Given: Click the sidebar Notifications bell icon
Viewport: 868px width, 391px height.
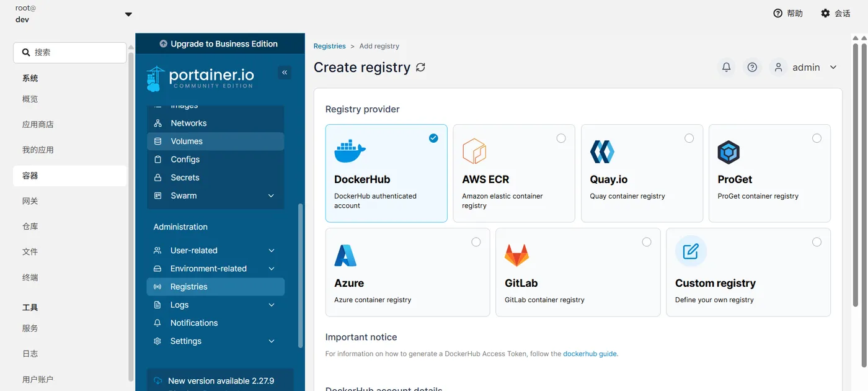Looking at the screenshot, I should click(157, 323).
